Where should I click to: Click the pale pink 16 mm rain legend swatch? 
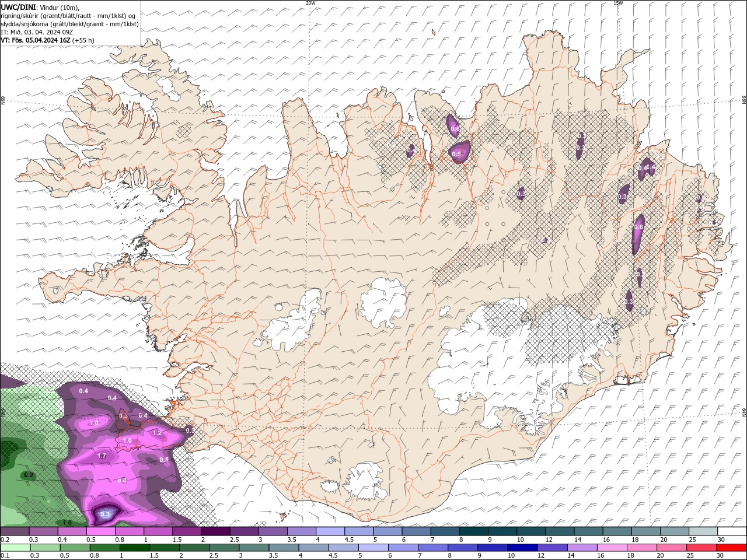tap(612, 548)
